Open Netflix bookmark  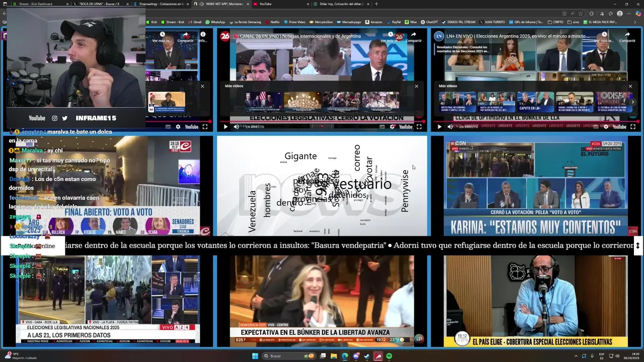272,22
